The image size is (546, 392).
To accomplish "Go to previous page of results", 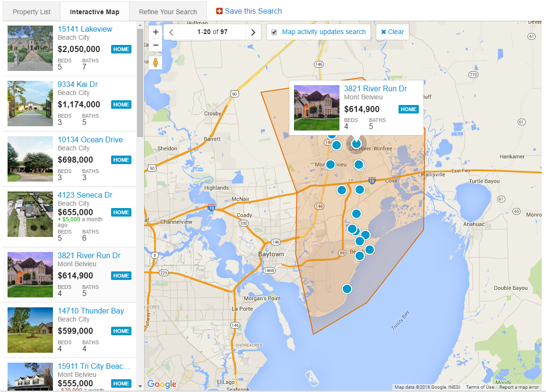I will point(171,32).
